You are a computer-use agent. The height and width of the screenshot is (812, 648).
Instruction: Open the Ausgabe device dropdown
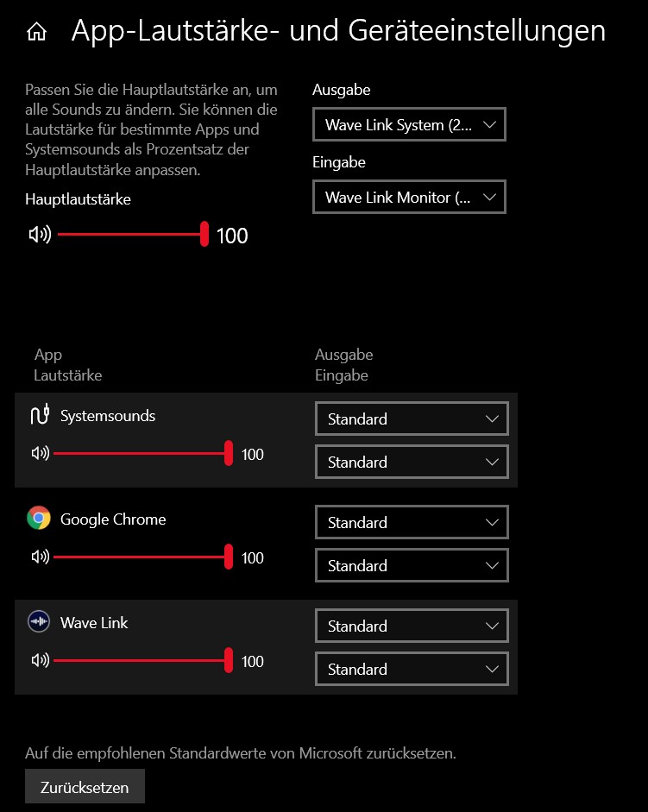coord(409,125)
